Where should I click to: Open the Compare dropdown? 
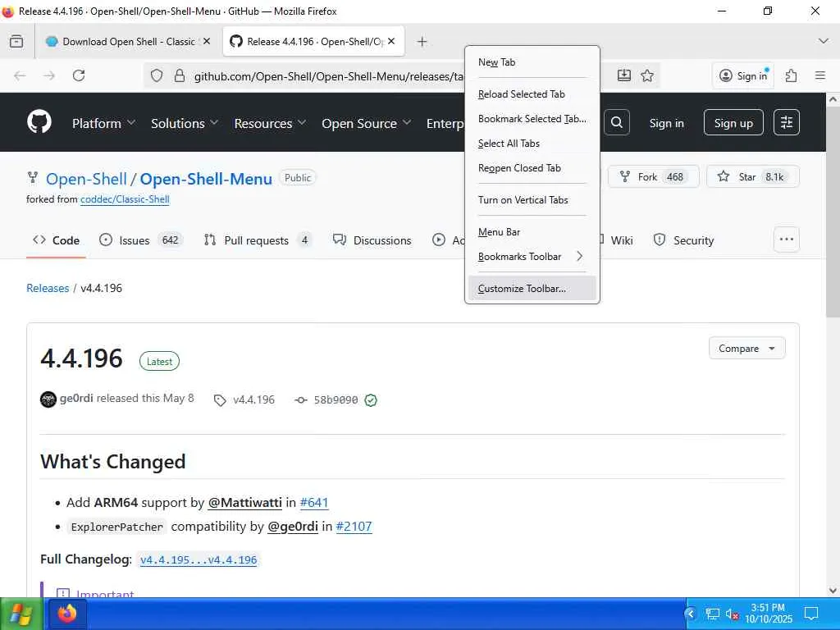(746, 348)
